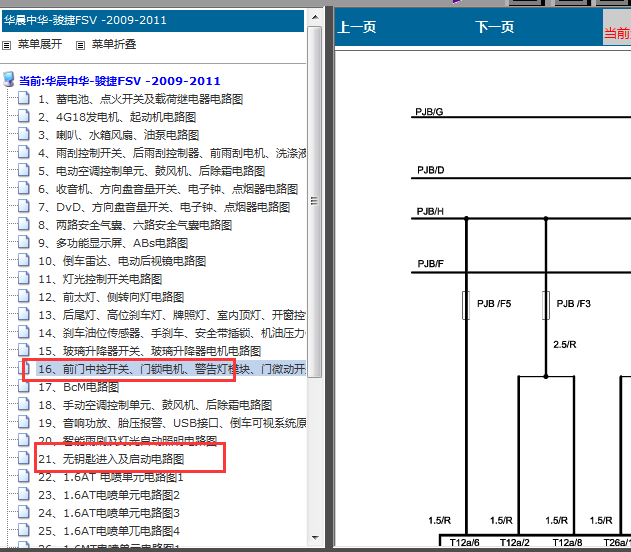Click the PJB /F5 fuse label

pyautogui.click(x=494, y=304)
